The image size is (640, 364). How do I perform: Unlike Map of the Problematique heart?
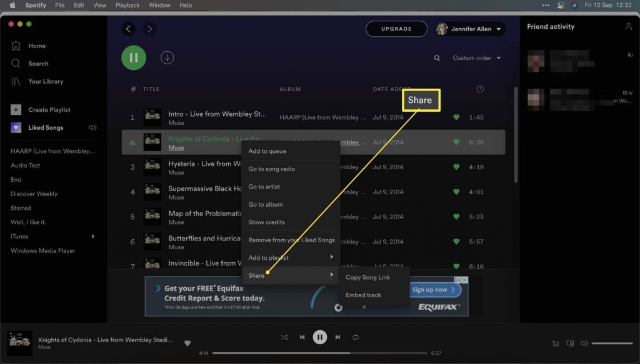pyautogui.click(x=456, y=217)
